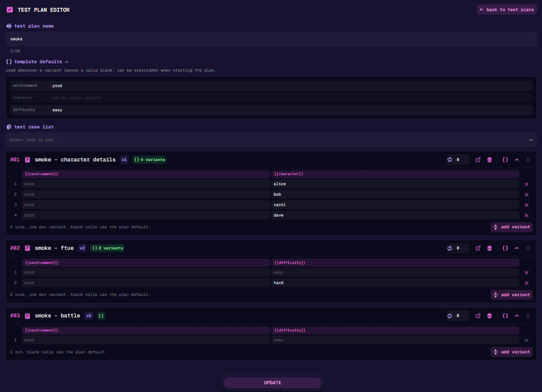Collapse test #03 battle section
The width and height of the screenshot is (542, 392).
coord(517,316)
